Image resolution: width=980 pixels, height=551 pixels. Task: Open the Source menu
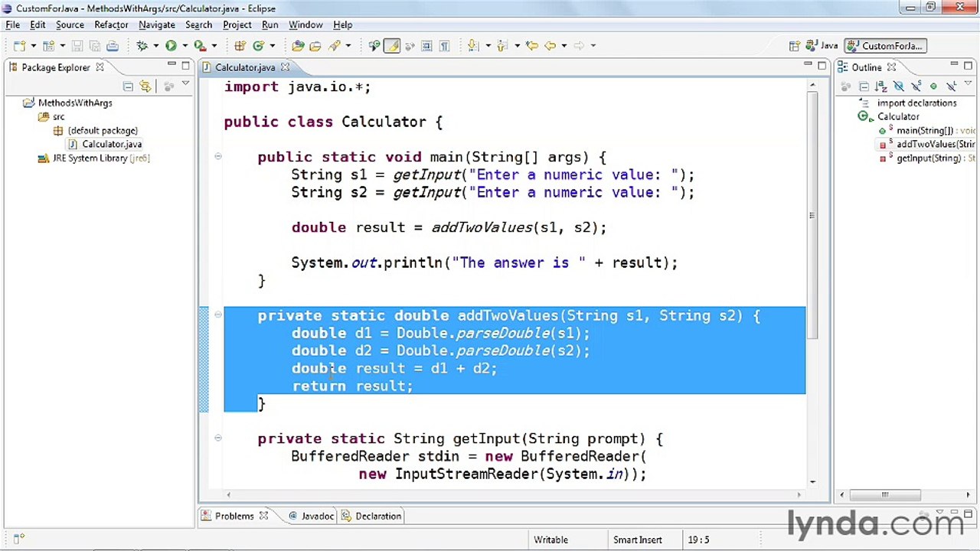click(70, 24)
